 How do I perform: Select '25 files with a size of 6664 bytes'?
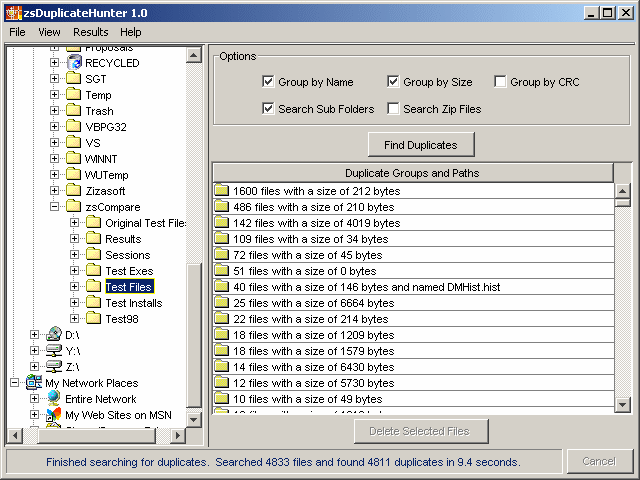(413, 303)
